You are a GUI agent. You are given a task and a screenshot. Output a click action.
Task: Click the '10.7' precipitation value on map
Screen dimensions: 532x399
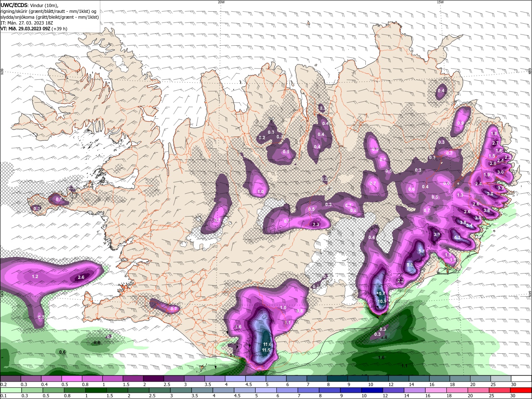[x=381, y=293]
